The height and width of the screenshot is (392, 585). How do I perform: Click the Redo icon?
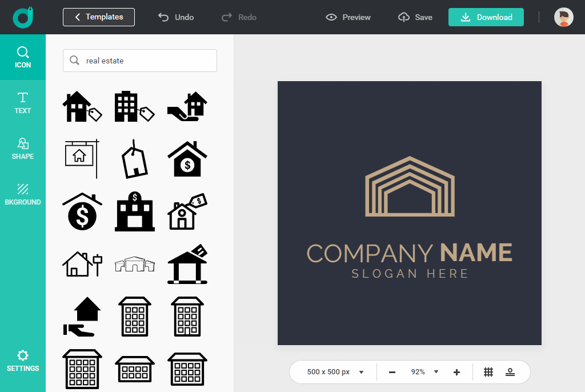point(226,17)
